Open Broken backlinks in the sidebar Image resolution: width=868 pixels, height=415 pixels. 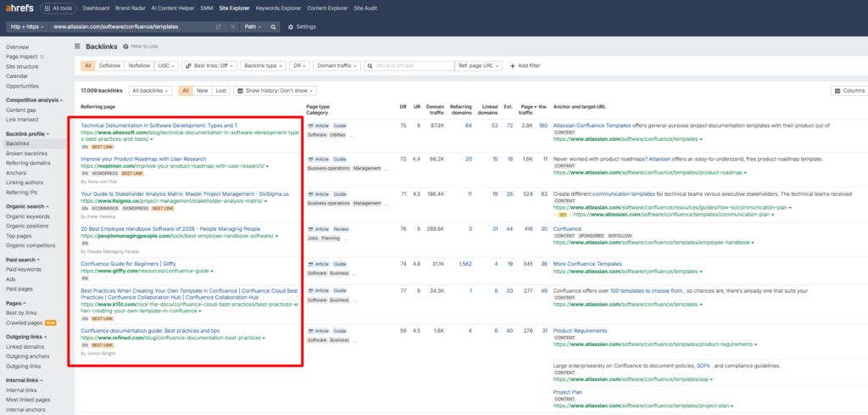coord(26,154)
